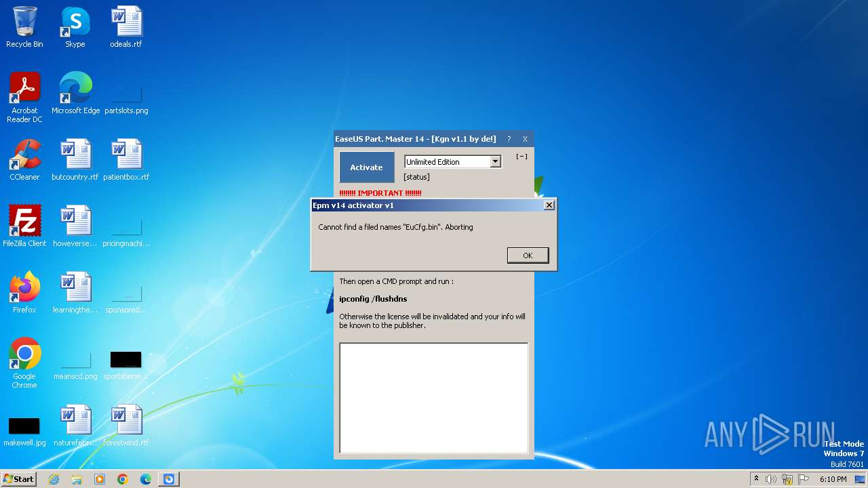Close the EaseUS Part. Master window
This screenshot has height=488, width=868.
525,139
